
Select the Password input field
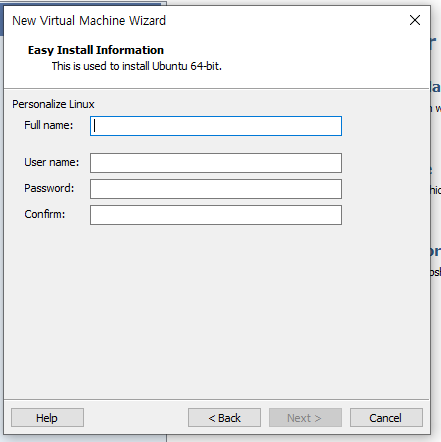216,189
